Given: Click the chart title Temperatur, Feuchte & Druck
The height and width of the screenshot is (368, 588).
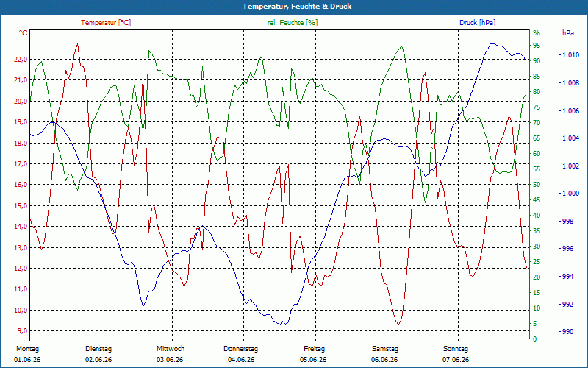Looking at the screenshot, I should (297, 7).
